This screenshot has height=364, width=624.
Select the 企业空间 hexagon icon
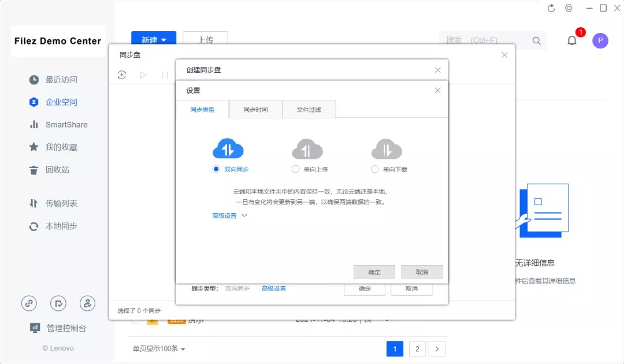(x=34, y=102)
